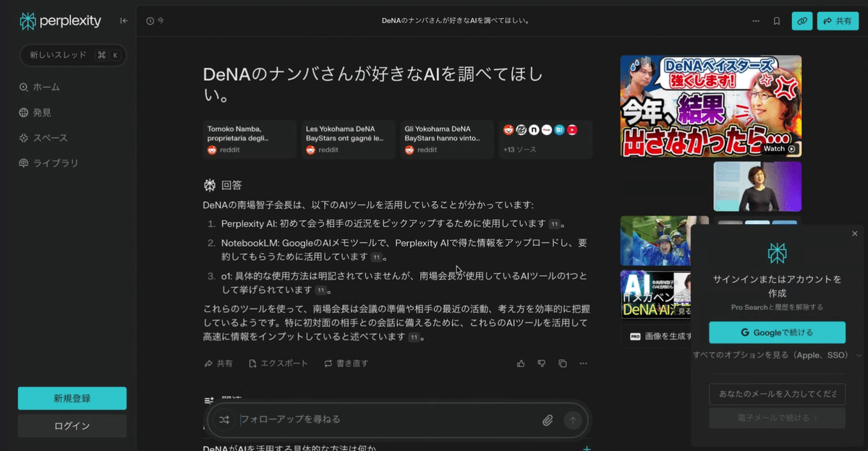Click citation 11 after the o1 list item
868x451 pixels.
pos(321,291)
